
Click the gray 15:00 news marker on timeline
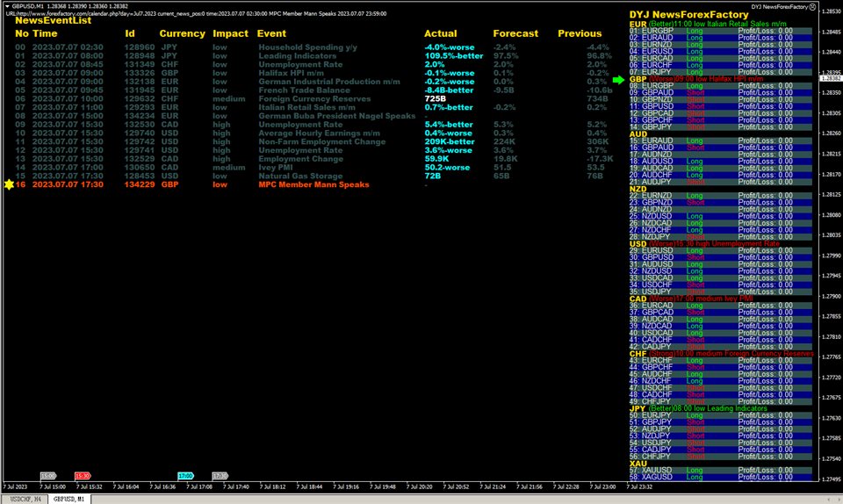[48, 476]
